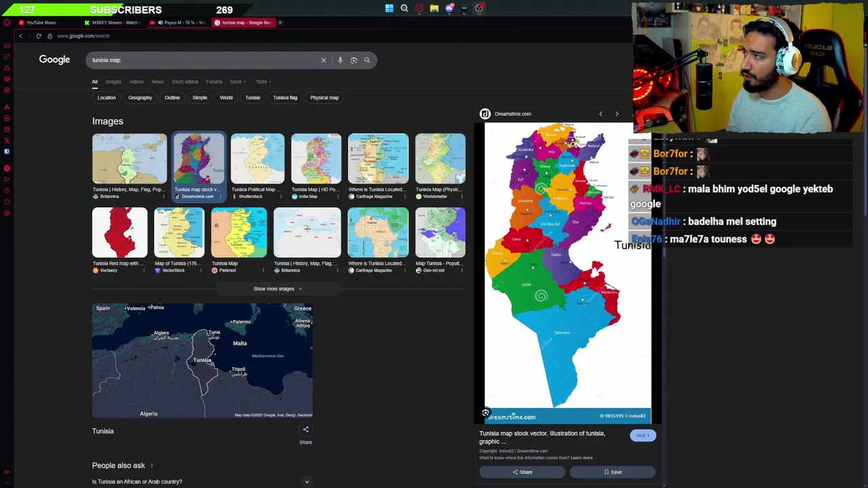Open the Britannica Tunisia map thumbnail
Screen dimensions: 868x488
[130, 159]
